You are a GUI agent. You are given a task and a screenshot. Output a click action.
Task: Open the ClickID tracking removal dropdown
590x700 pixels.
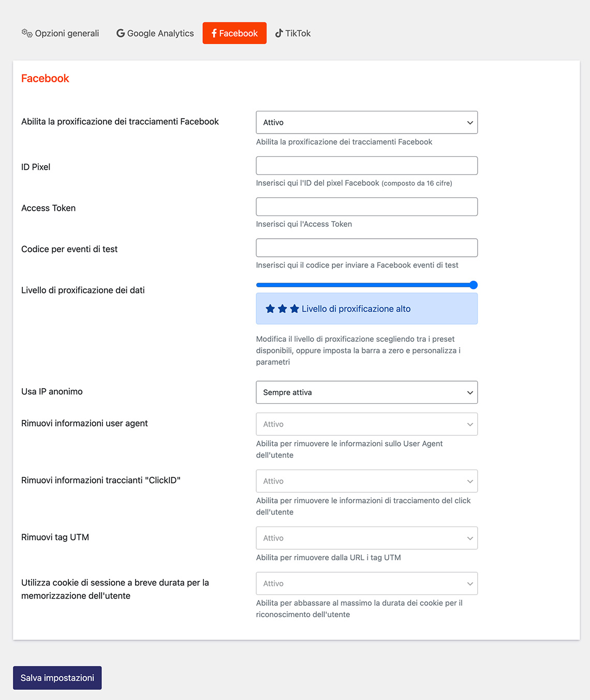[366, 481]
